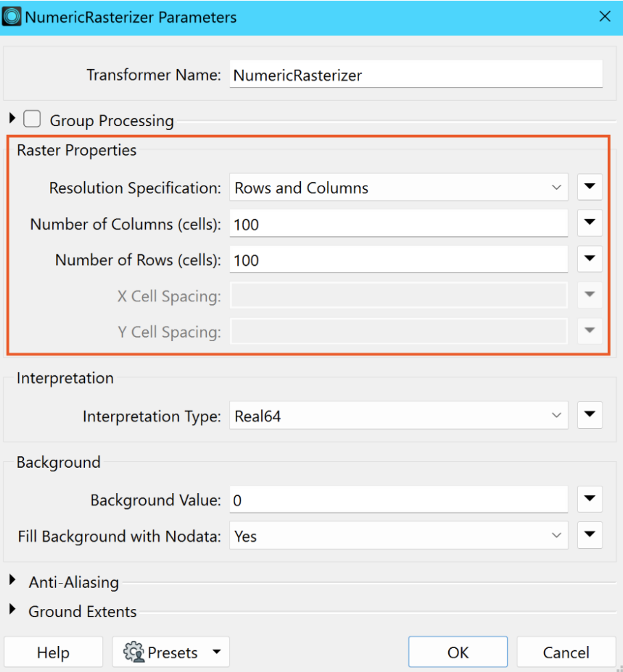Enable the Group Processing checkbox

point(32,119)
